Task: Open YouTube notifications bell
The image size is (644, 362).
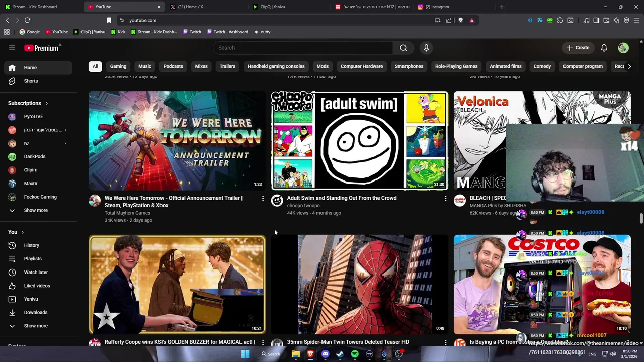Action: 604,48
